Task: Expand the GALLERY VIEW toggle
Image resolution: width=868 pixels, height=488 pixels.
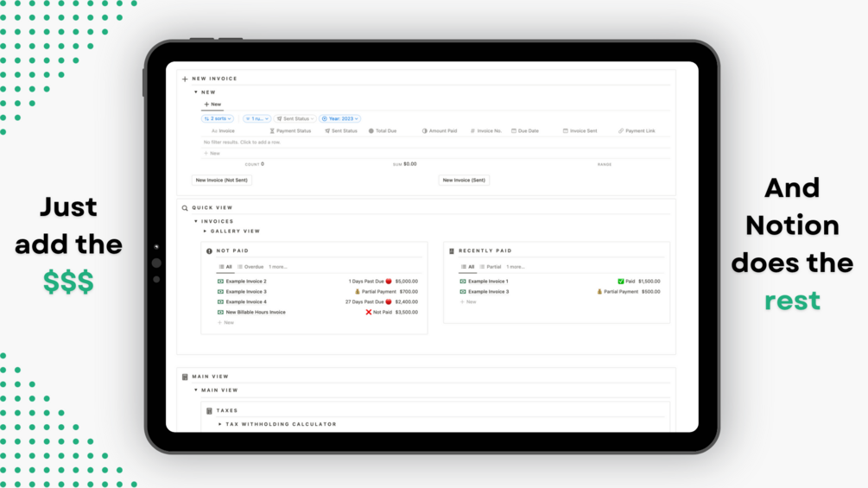Action: click(x=205, y=231)
